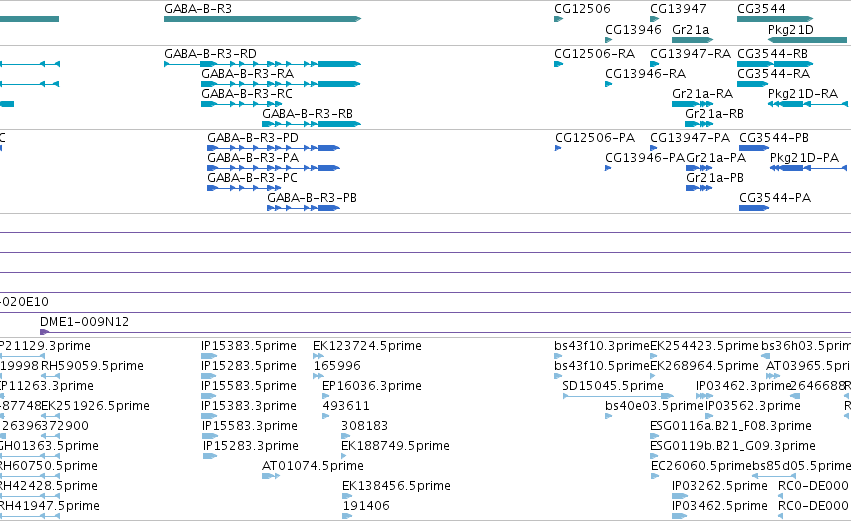Select the GABA-B-R3-RB transcript feature

tap(312, 124)
